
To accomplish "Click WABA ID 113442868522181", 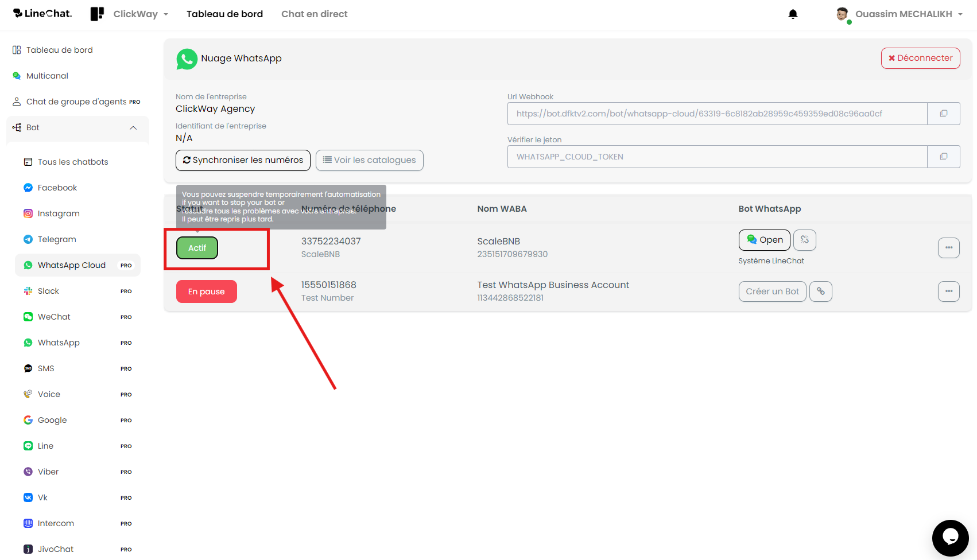I will click(x=510, y=298).
